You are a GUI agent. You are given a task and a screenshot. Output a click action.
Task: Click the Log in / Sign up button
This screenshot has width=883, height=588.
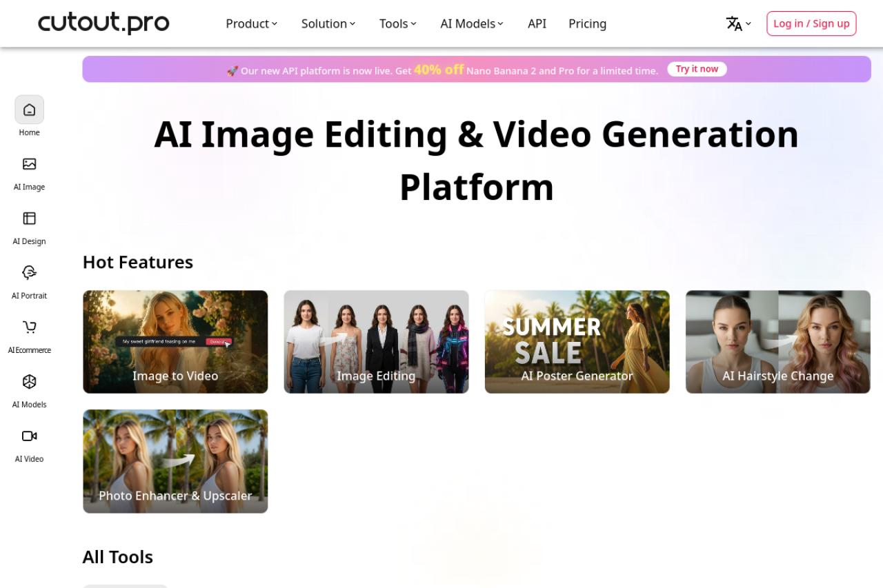811,23
